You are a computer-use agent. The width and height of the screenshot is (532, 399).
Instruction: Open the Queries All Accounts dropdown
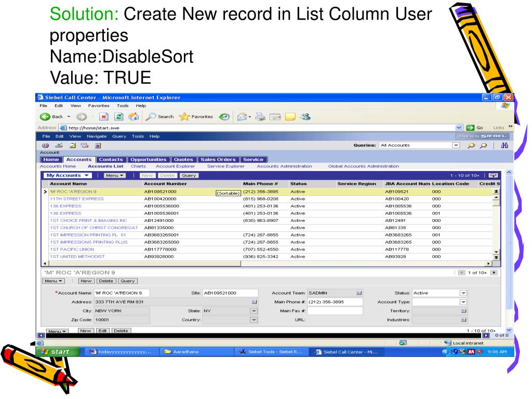456,145
